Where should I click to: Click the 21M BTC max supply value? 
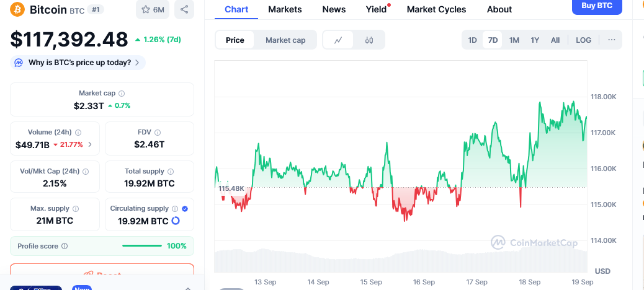(x=55, y=221)
